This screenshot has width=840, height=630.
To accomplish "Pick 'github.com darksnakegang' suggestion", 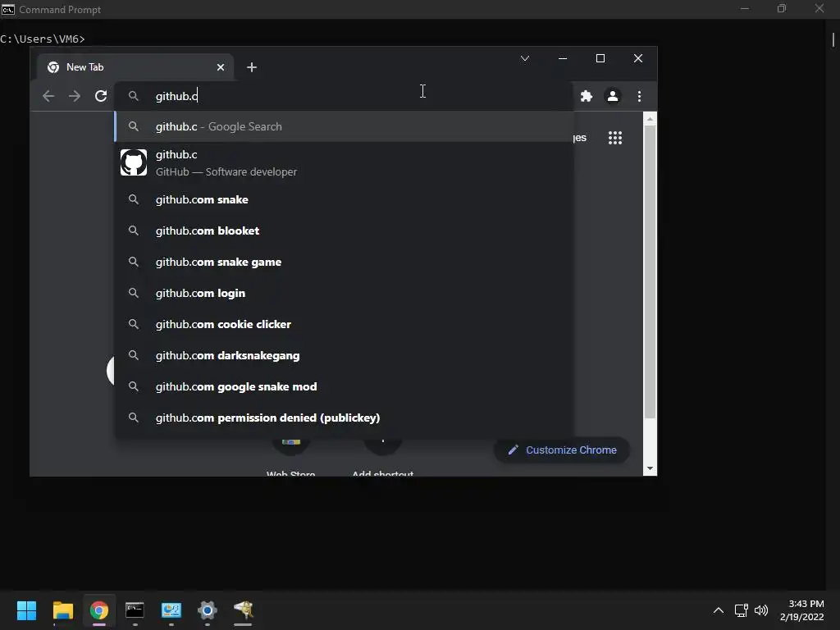I will [344, 355].
